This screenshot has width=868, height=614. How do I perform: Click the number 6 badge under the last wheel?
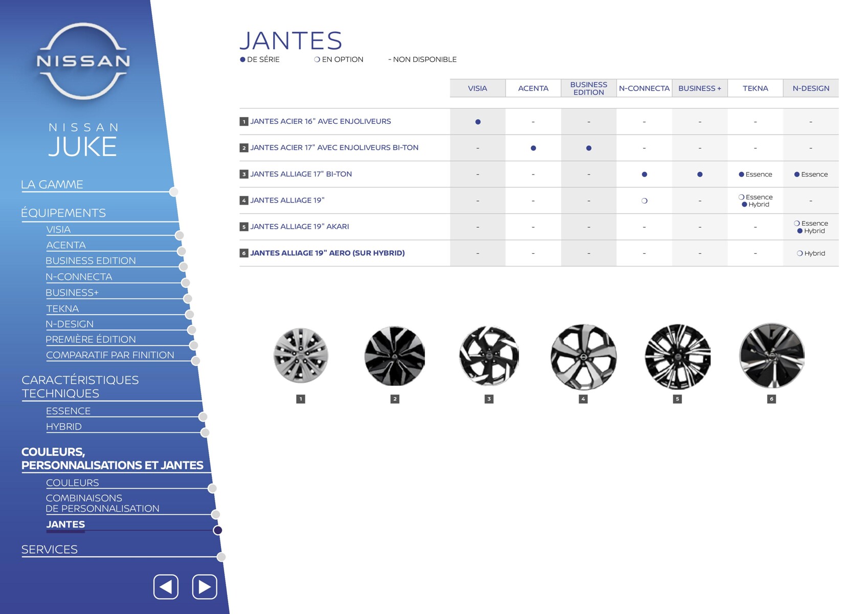click(x=772, y=399)
